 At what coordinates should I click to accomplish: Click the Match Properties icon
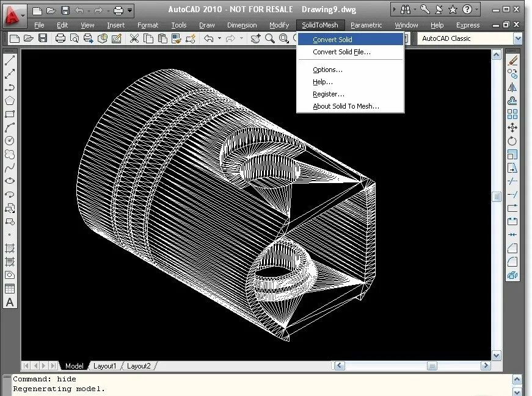pyautogui.click(x=176, y=38)
